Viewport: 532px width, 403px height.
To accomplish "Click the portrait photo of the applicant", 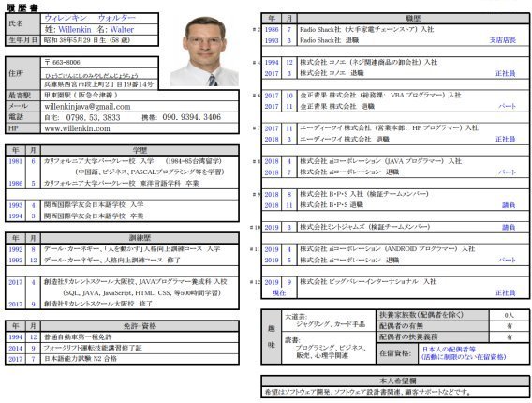I will point(204,51).
